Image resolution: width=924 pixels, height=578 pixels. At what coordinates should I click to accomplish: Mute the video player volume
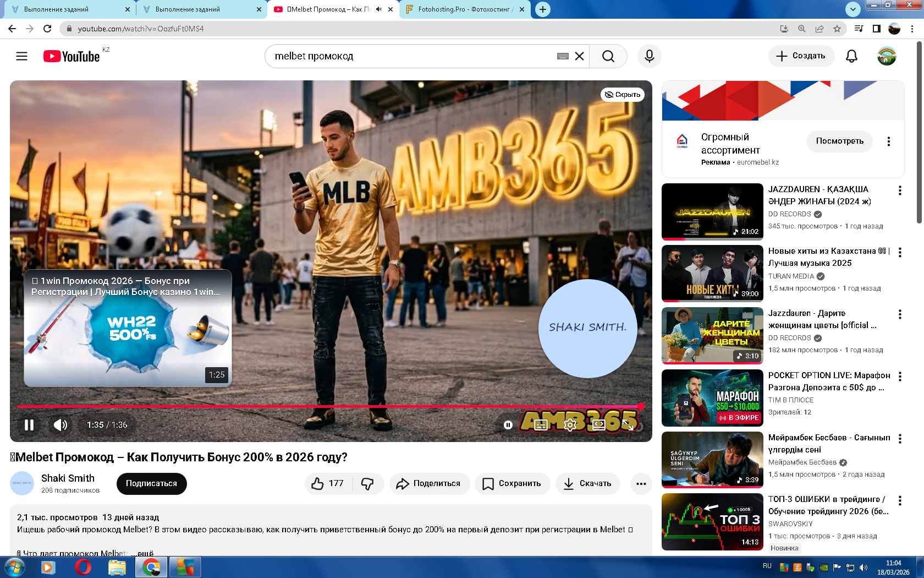coord(61,424)
